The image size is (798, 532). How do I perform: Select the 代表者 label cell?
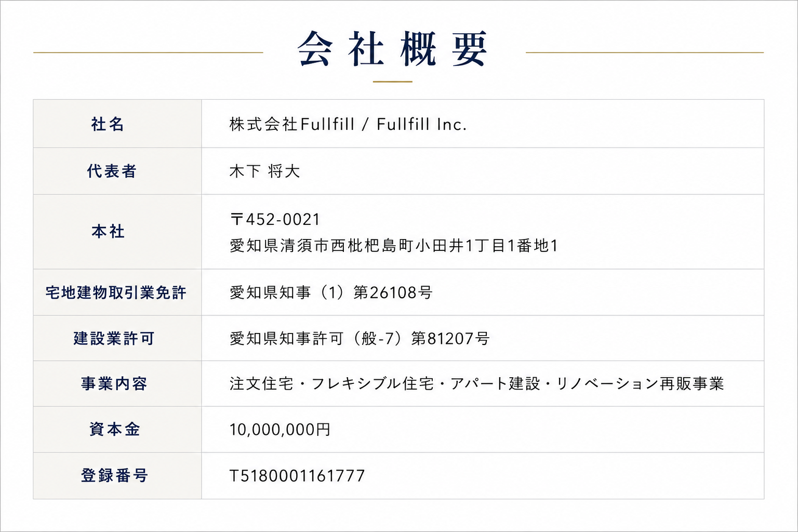pyautogui.click(x=117, y=171)
